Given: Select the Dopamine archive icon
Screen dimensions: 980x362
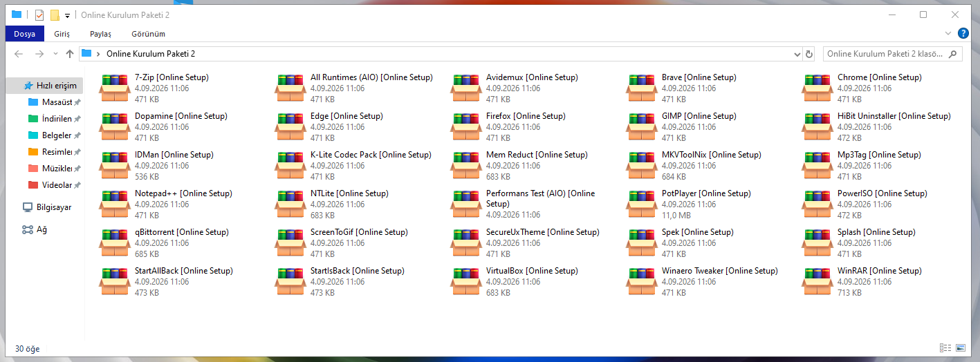Looking at the screenshot, I should click(115, 127).
